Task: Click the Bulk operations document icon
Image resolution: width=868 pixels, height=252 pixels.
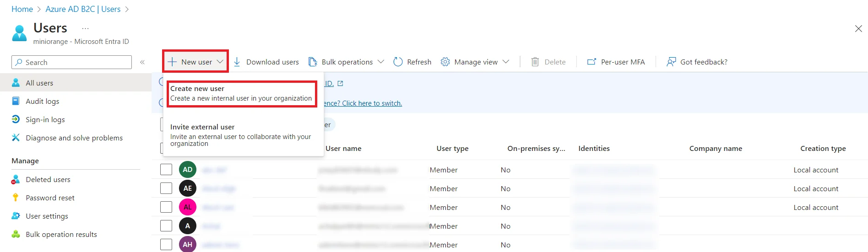Action: 313,62
